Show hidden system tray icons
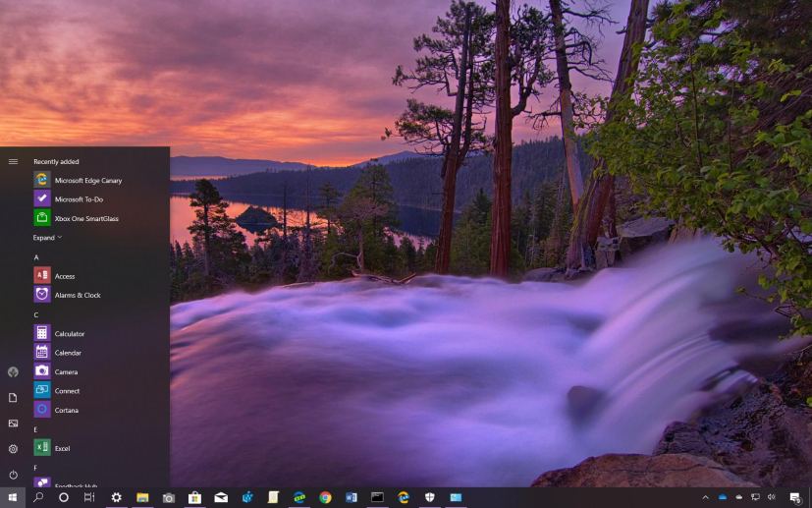This screenshot has height=508, width=812. pos(705,497)
